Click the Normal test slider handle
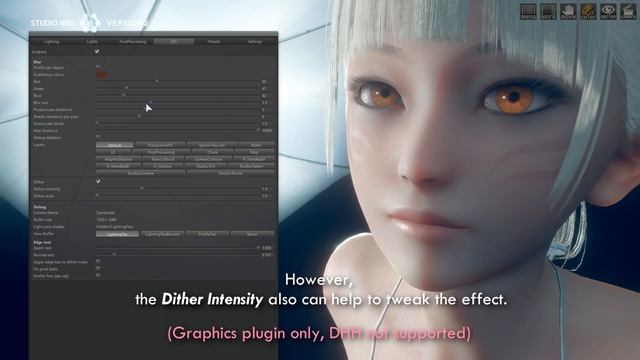This screenshot has width=640, height=360. 114,254
